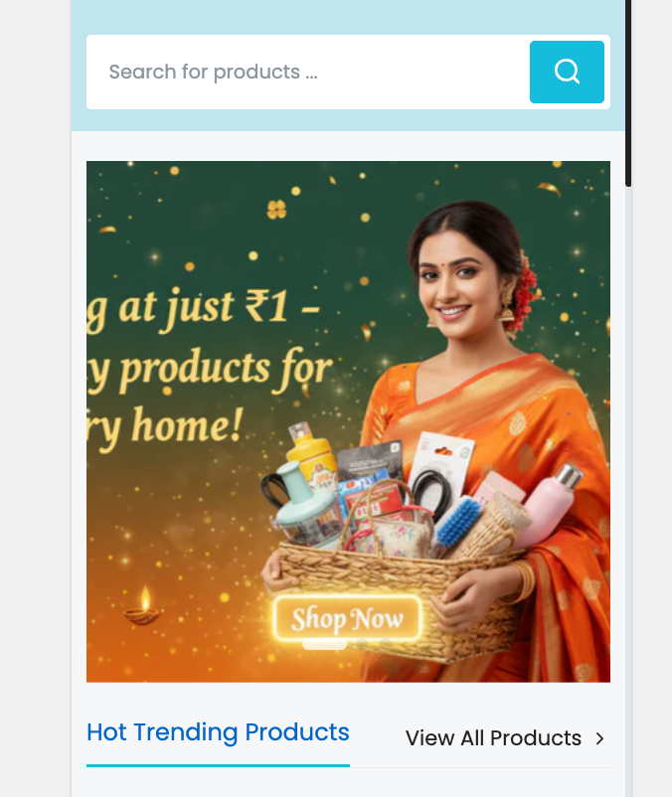Click the yellow bottle in the basket
This screenshot has height=797, width=672.
point(310,457)
